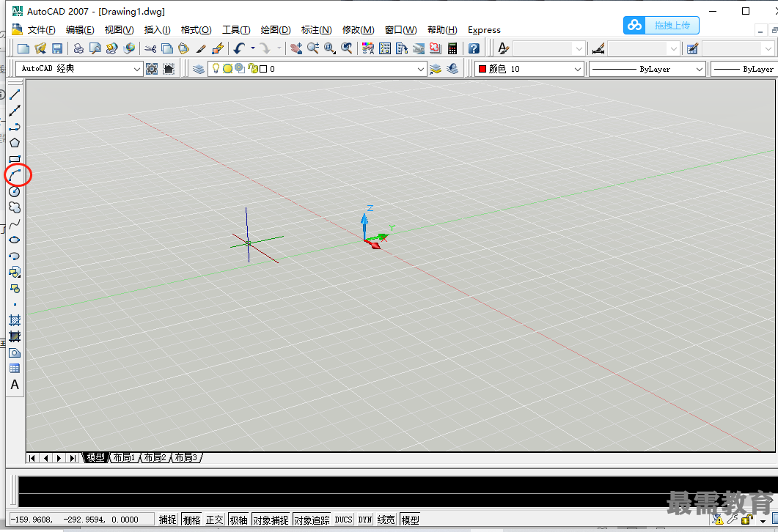Open the Express menu
The image size is (778, 532).
click(484, 30)
